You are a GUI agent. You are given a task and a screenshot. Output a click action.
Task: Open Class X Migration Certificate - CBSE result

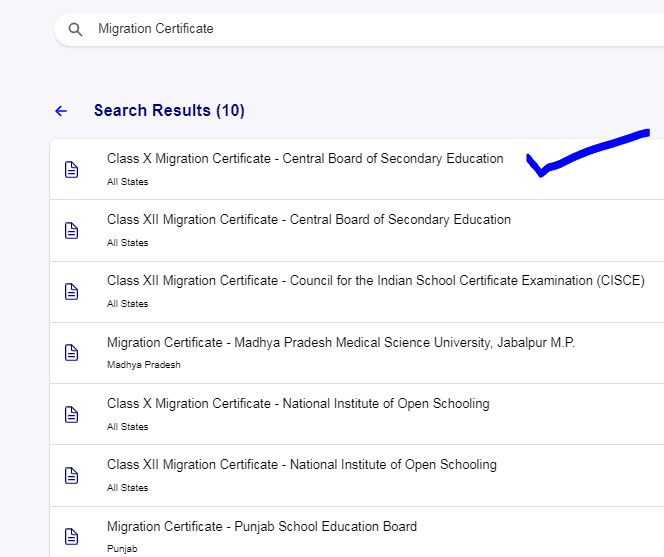tap(305, 158)
